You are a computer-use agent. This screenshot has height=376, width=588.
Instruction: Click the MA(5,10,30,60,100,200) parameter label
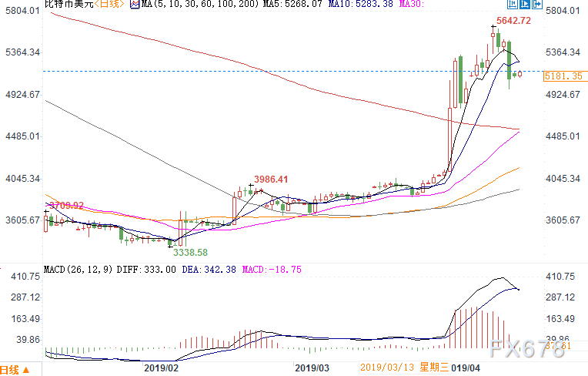click(x=200, y=4)
